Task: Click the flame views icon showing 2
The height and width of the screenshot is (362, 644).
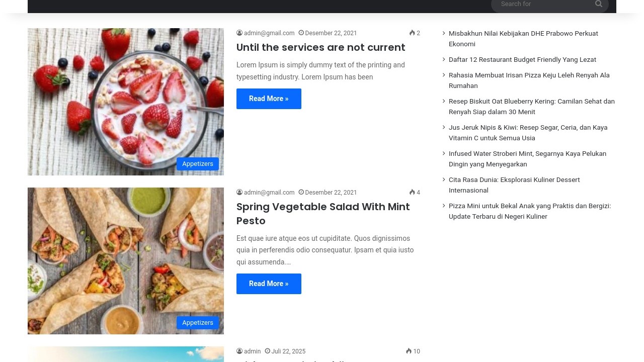Action: [412, 33]
